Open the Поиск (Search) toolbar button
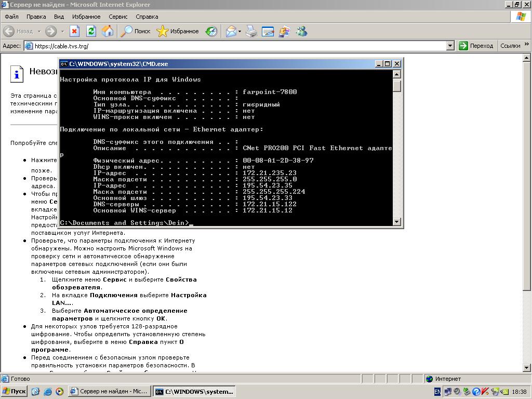This screenshot has height=399, width=532. click(x=136, y=31)
